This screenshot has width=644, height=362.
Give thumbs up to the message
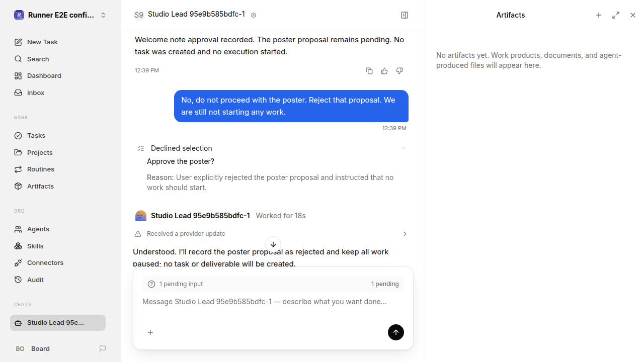point(384,71)
